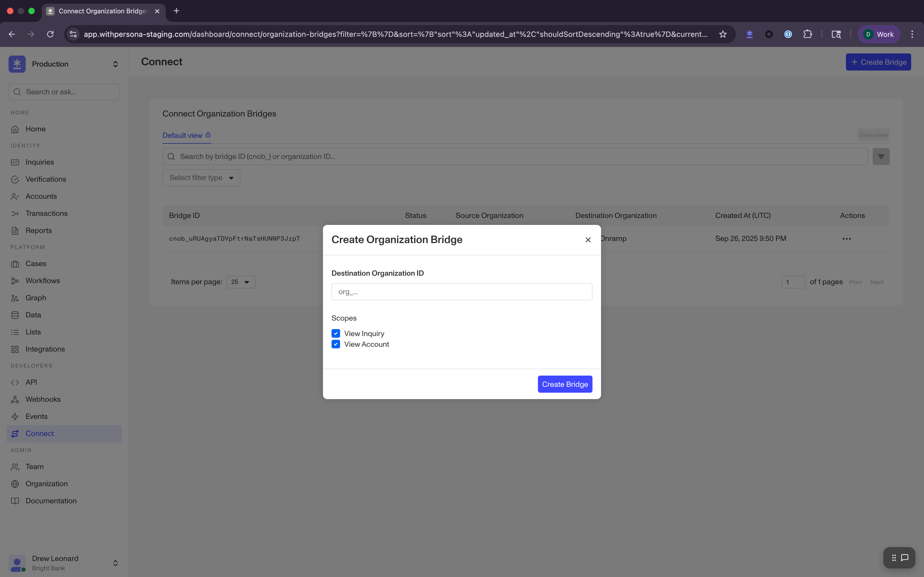Click the 1Password extension icon
The width and height of the screenshot is (924, 577).
click(x=788, y=34)
